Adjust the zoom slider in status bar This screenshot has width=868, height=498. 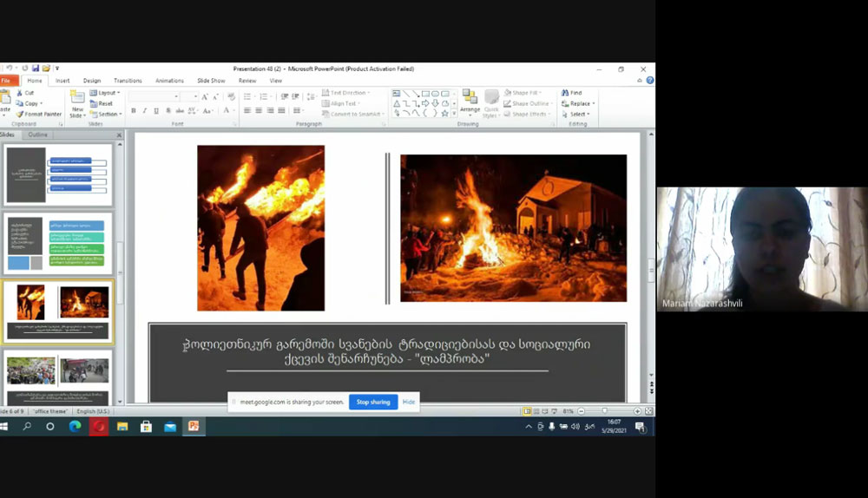click(605, 411)
